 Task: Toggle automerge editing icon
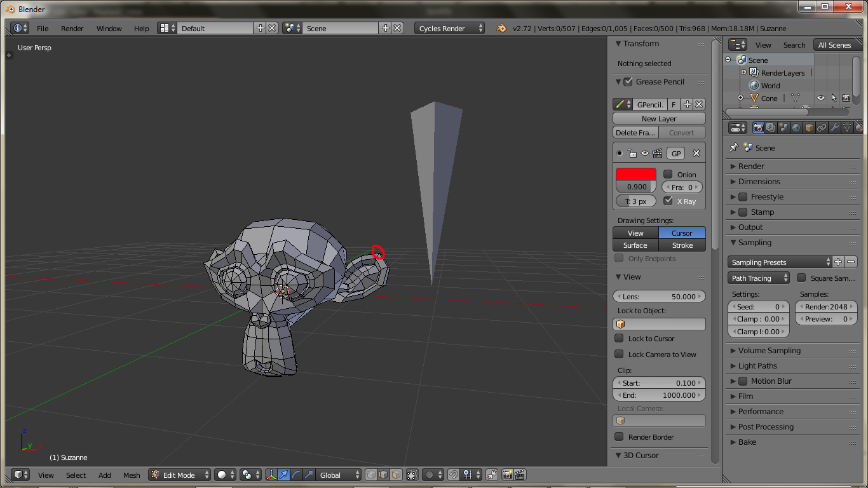(x=491, y=475)
